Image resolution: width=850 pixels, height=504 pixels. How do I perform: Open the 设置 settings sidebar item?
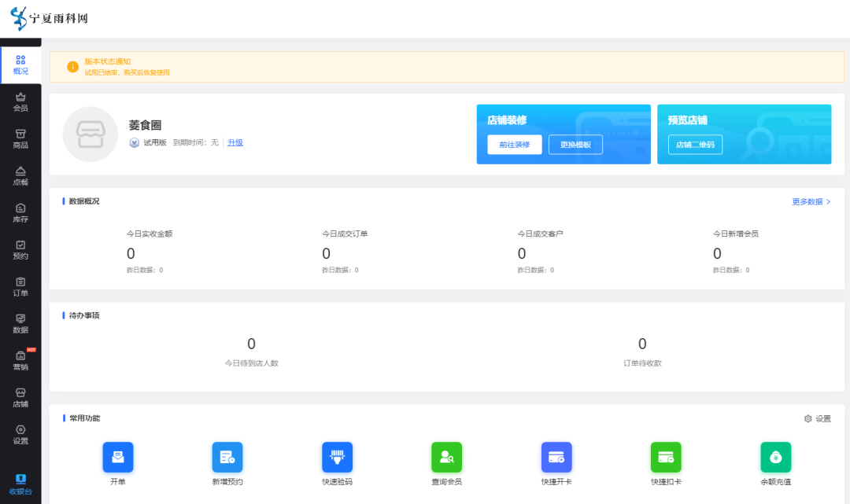coord(20,435)
